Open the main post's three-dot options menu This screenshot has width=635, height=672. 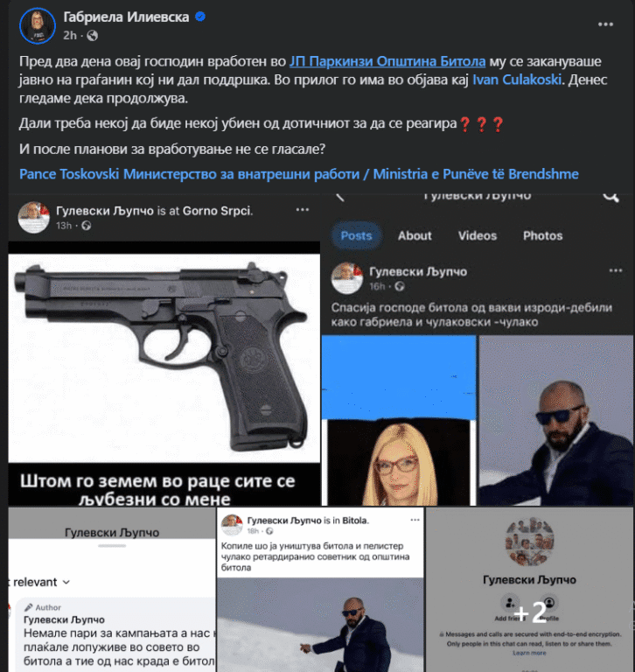click(605, 24)
